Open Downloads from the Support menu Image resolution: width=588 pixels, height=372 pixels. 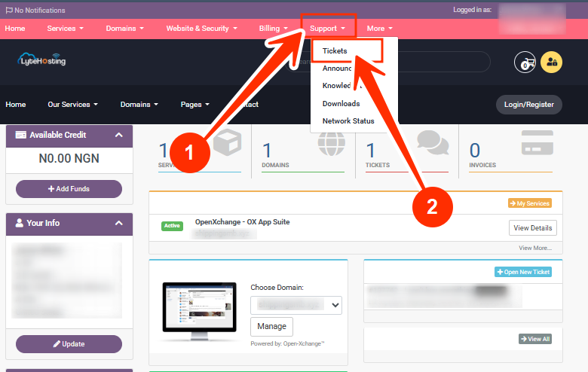pos(341,104)
